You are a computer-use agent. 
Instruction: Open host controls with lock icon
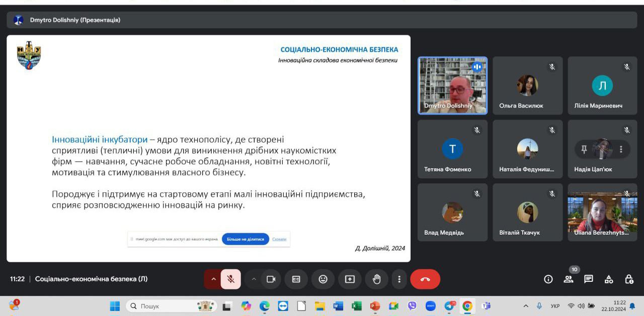[629, 279]
